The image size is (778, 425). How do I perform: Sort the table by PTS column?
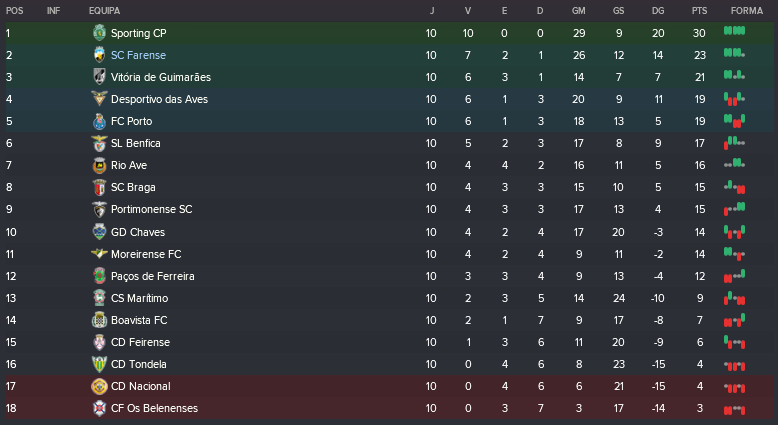(698, 10)
